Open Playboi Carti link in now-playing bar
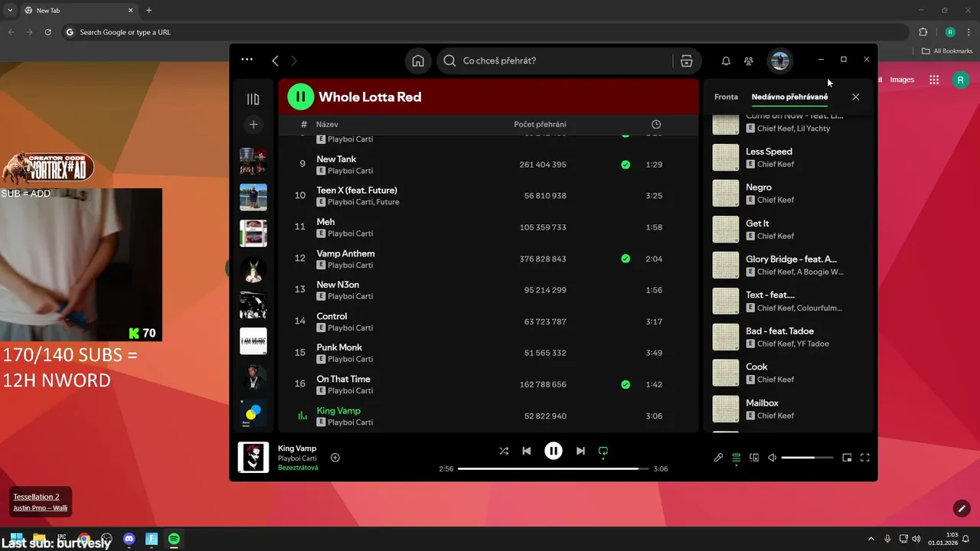This screenshot has height=551, width=980. tap(297, 458)
